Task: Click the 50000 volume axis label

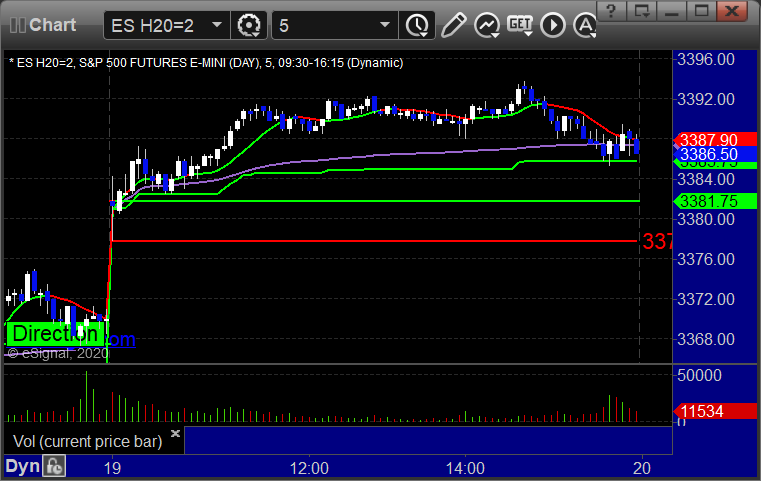Action: [x=699, y=375]
